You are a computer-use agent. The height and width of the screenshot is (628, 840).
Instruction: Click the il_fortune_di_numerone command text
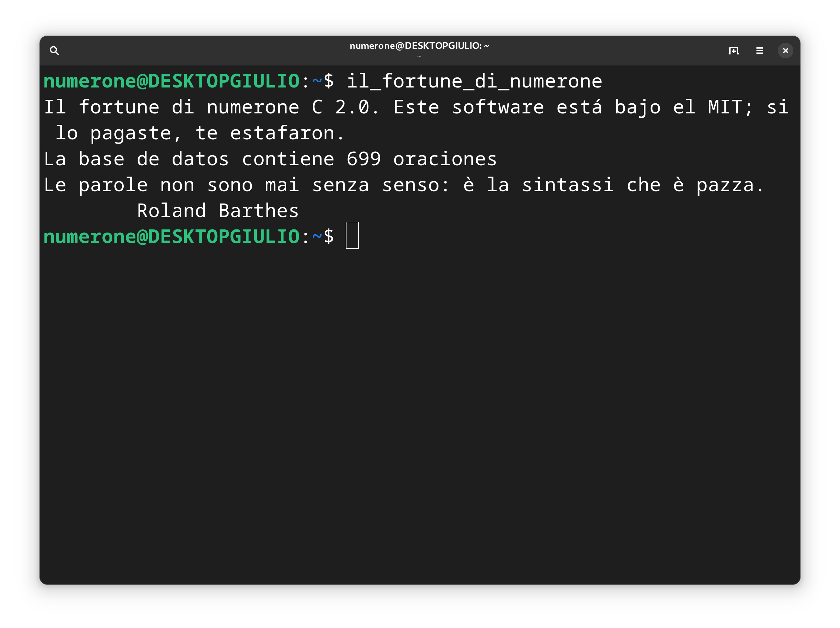(x=474, y=81)
